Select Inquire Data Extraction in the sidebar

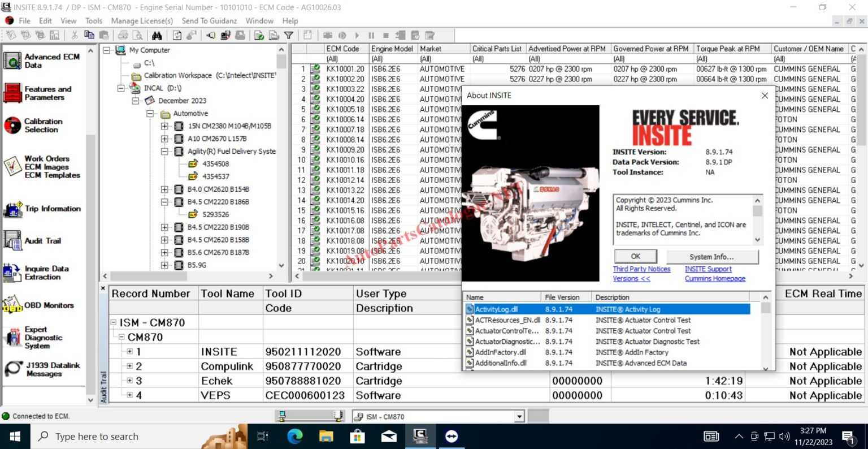tap(37, 273)
